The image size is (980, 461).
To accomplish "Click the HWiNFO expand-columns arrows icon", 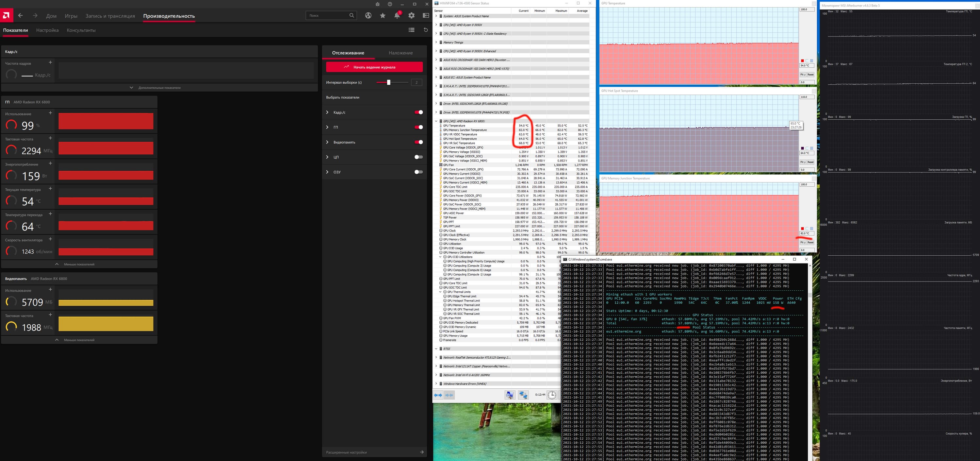I will coord(438,395).
